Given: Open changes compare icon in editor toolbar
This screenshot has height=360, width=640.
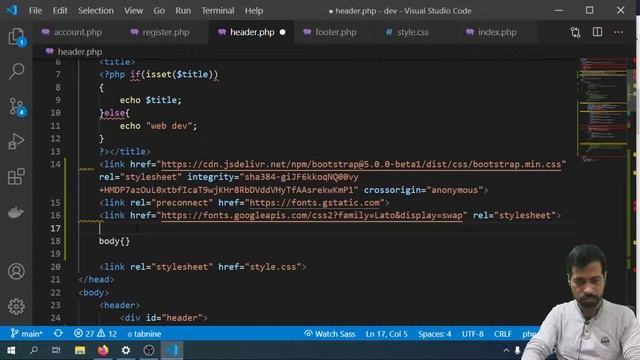Looking at the screenshot, I should [576, 32].
